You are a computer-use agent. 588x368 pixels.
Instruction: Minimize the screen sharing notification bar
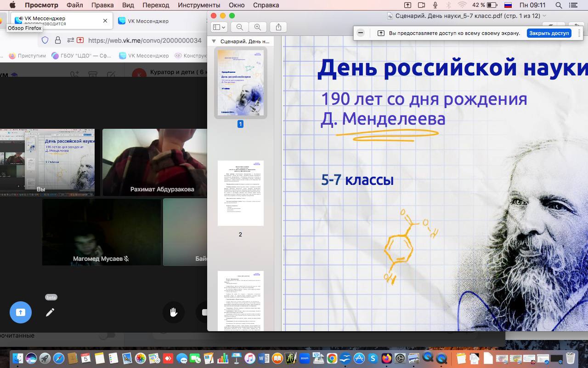tap(361, 33)
